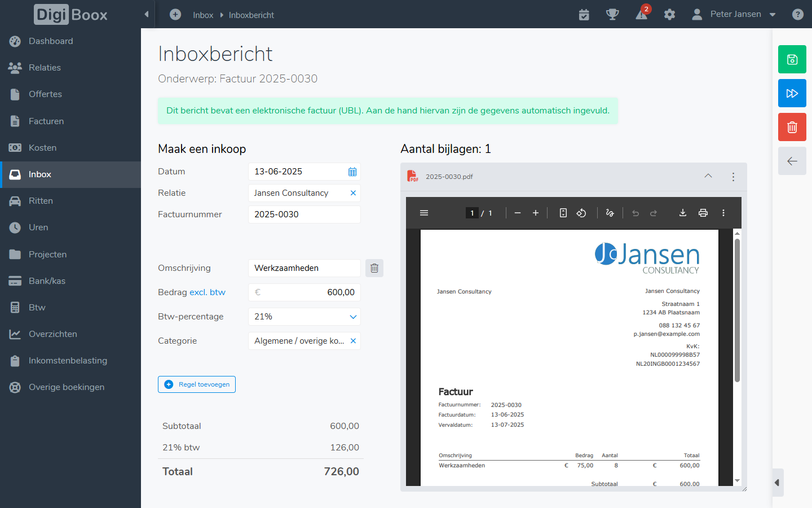Click Regel toevoegen button
812x508 pixels.
[197, 384]
